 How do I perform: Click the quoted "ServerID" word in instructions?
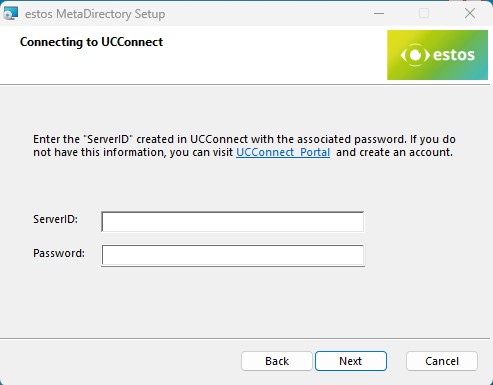(107, 139)
